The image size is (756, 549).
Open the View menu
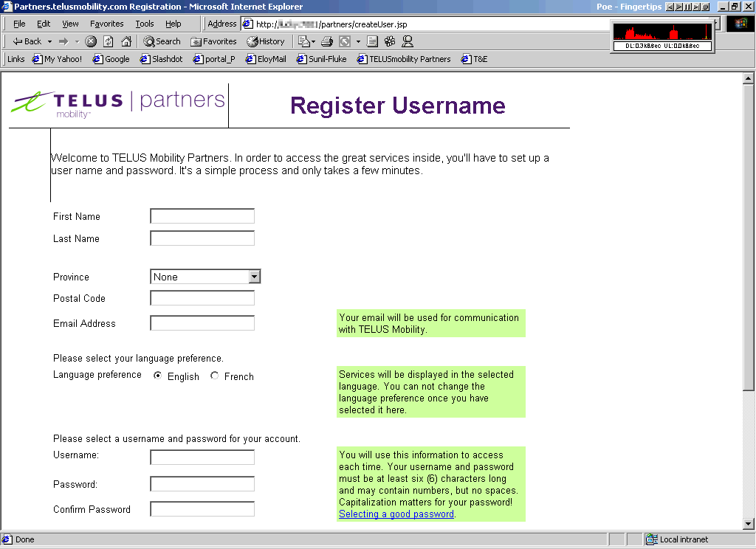(x=70, y=24)
